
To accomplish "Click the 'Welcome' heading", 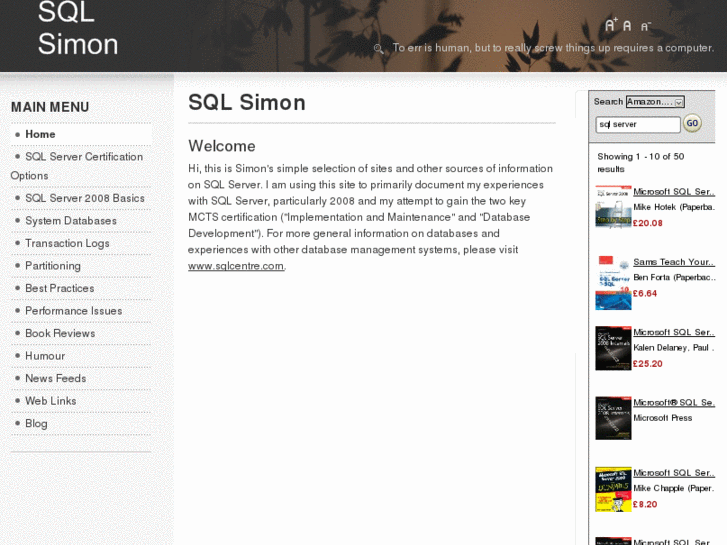I will tap(222, 146).
